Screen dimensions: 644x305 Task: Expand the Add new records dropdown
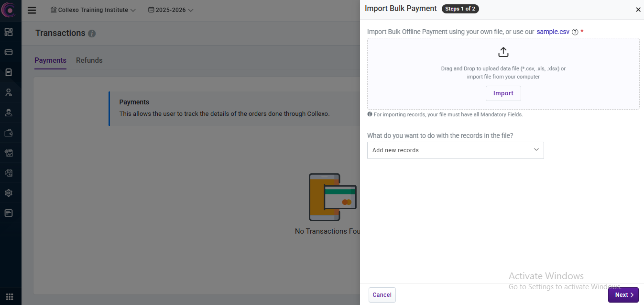coord(455,150)
